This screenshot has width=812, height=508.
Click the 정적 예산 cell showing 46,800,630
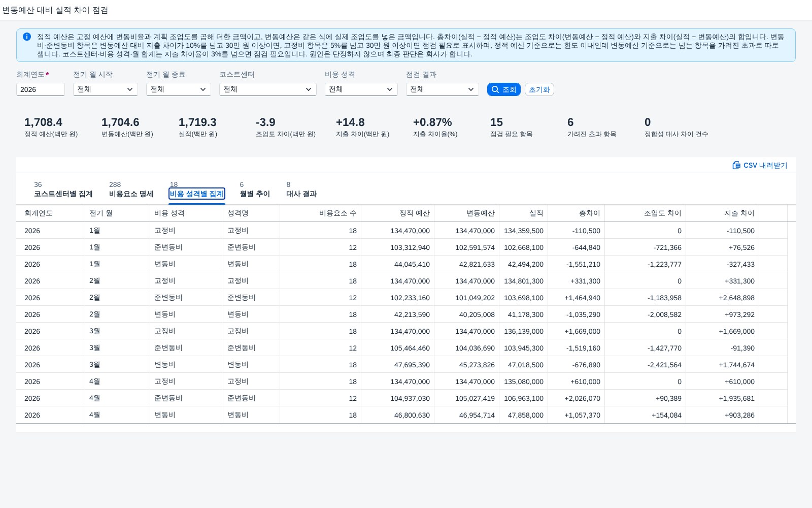click(x=398, y=415)
